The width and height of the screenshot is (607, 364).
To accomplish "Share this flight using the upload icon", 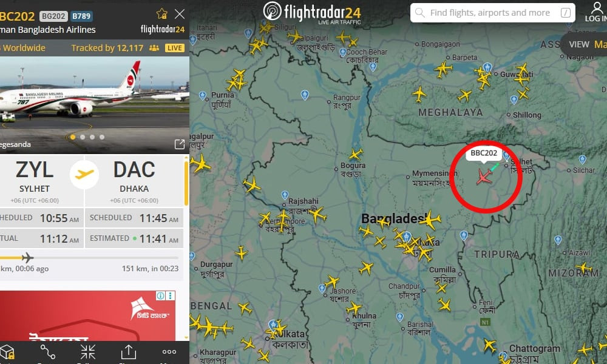I will tap(129, 352).
